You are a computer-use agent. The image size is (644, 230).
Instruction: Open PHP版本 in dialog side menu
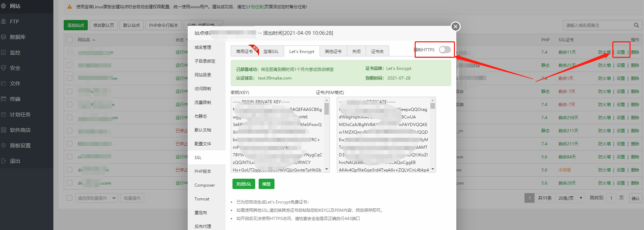coord(207,171)
